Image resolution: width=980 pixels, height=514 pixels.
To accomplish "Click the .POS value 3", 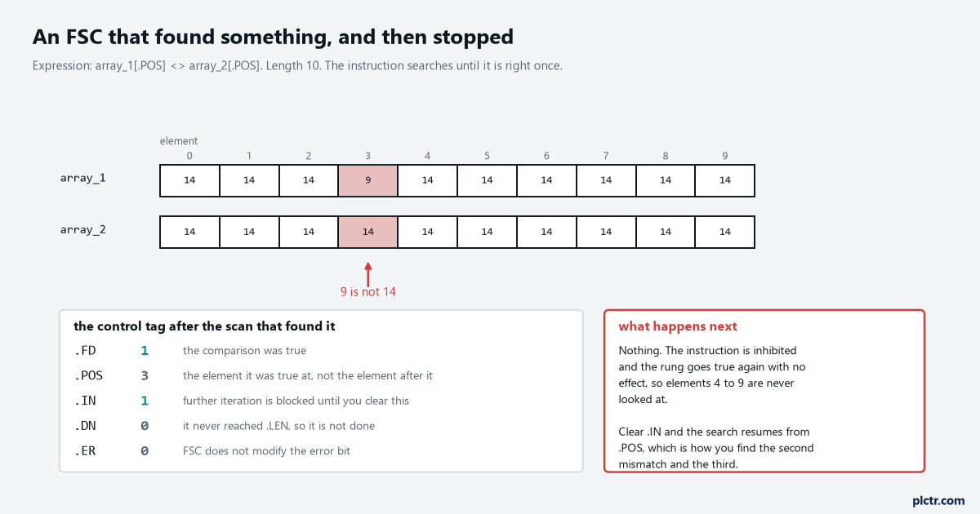I will [x=145, y=376].
